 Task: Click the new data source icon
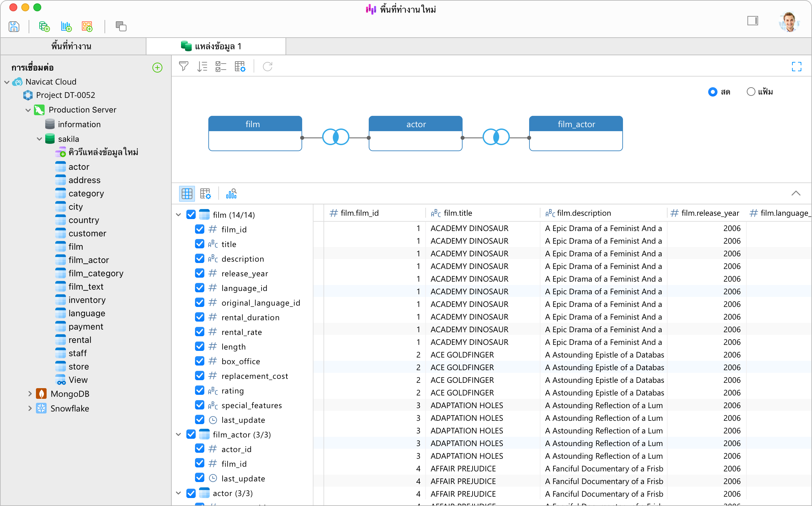tap(44, 26)
